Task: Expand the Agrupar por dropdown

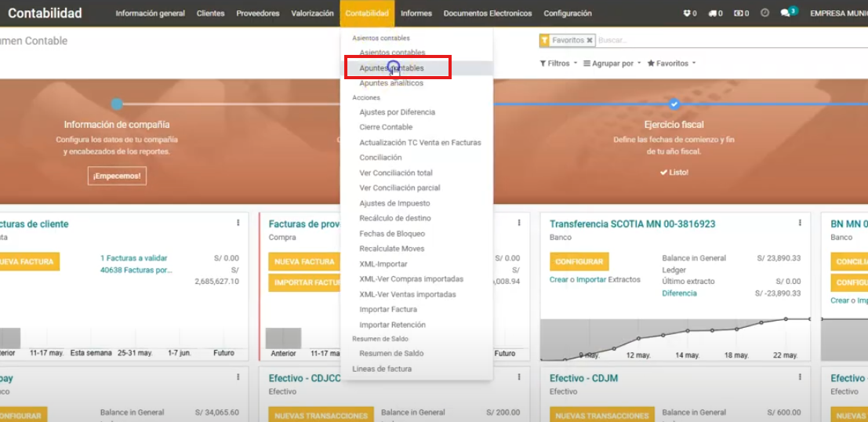Action: coord(612,64)
